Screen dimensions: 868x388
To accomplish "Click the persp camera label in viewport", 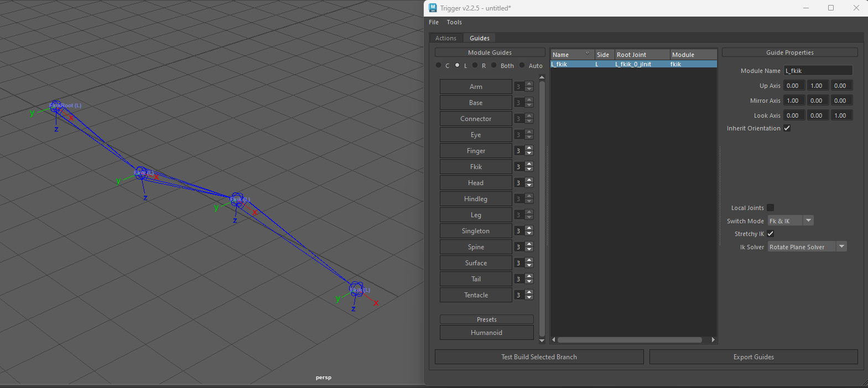I will coord(324,377).
